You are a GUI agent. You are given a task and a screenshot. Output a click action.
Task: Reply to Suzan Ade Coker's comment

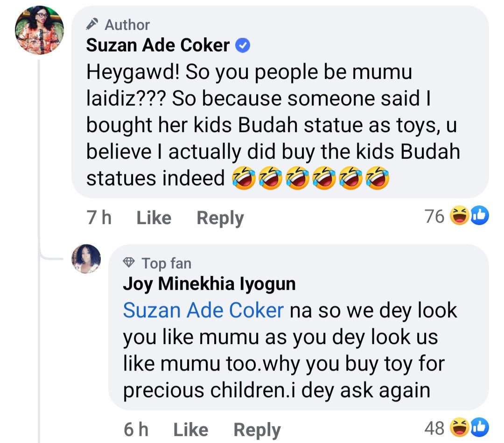click(220, 218)
